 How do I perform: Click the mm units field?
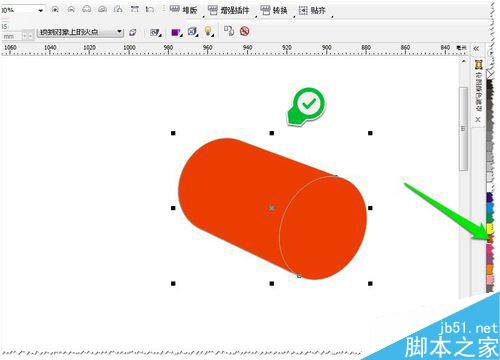11,36
